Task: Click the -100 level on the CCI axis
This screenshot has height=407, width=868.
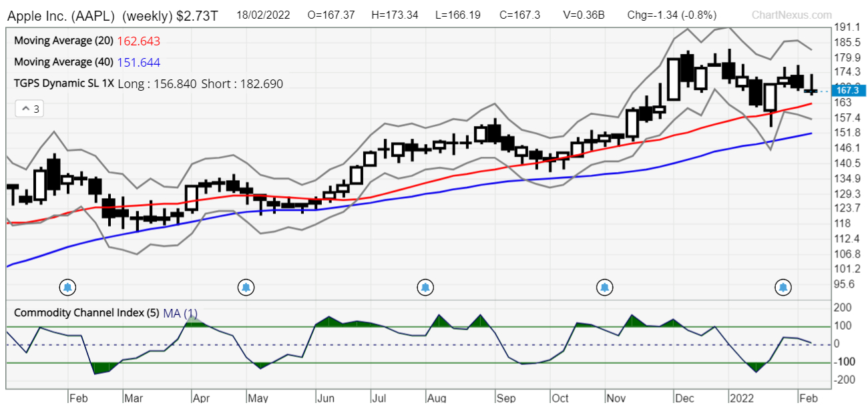Action: click(x=844, y=362)
